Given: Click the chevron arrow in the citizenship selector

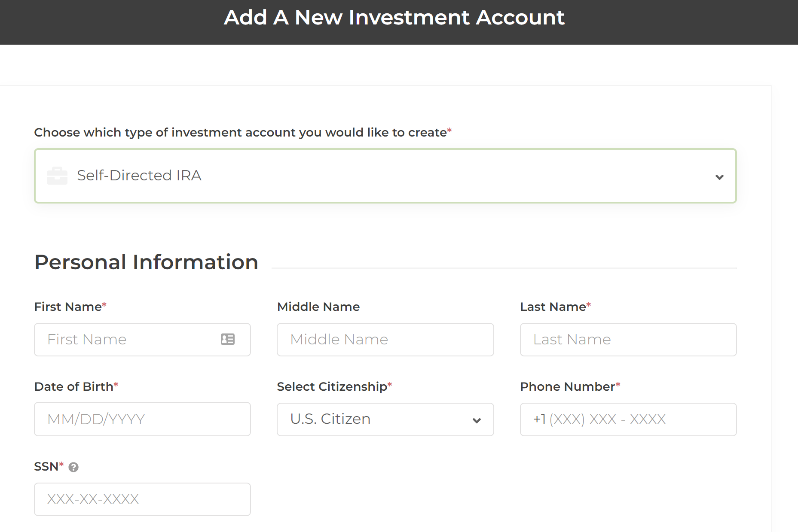Looking at the screenshot, I should pos(477,420).
